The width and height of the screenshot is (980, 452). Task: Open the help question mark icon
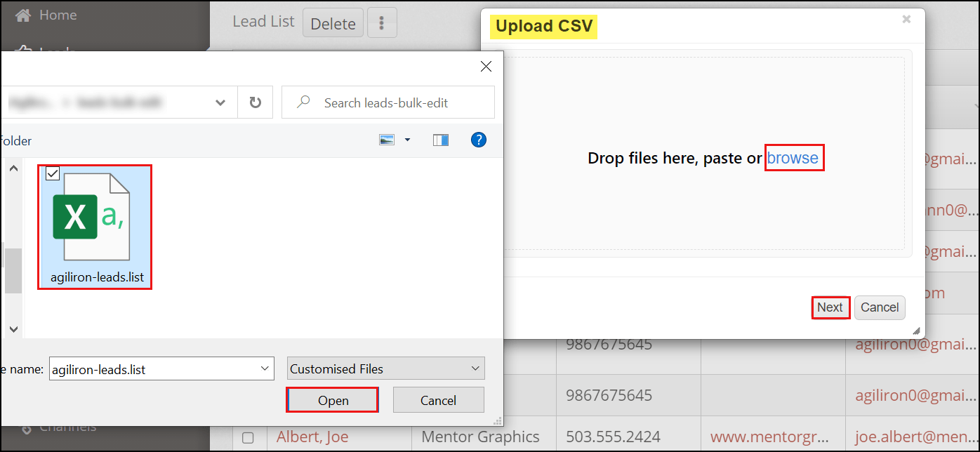(479, 140)
